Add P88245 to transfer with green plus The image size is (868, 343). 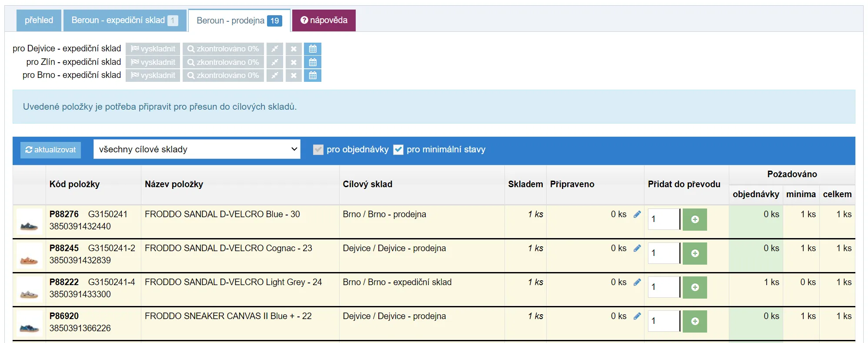694,253
